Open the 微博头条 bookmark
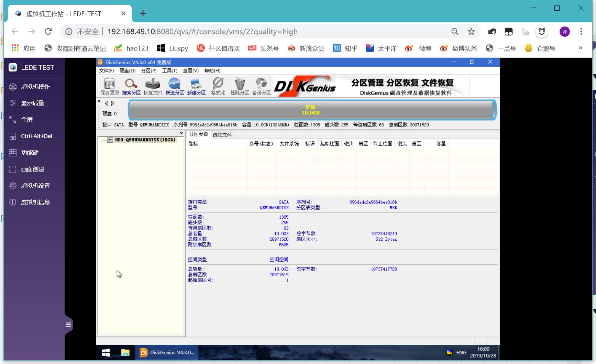Screen dimensions: 596x364 click(x=459, y=48)
